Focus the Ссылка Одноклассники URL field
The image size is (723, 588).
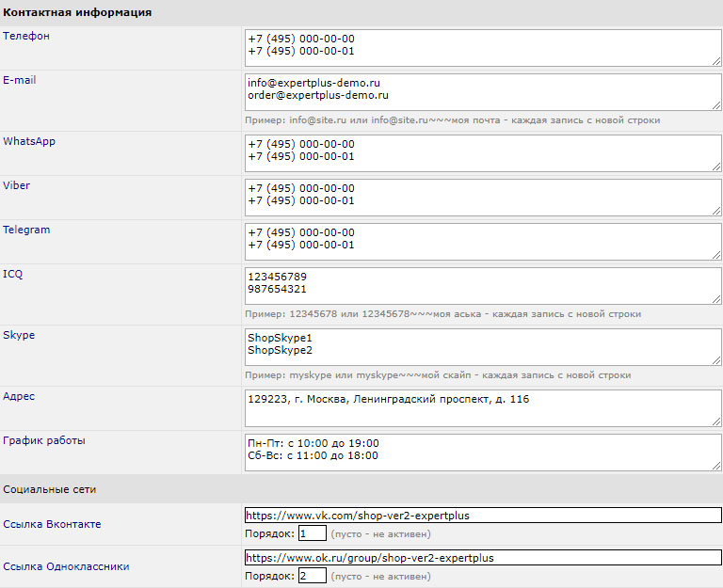(483, 558)
